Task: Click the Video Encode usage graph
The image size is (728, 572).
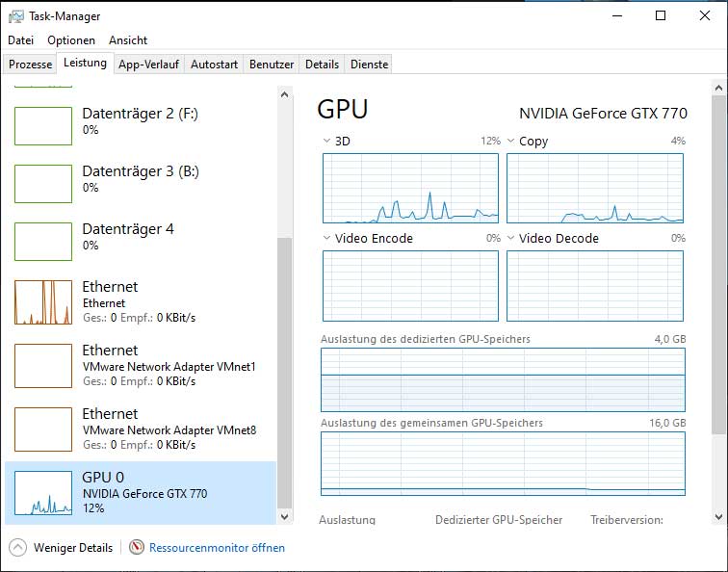Action: click(x=410, y=286)
